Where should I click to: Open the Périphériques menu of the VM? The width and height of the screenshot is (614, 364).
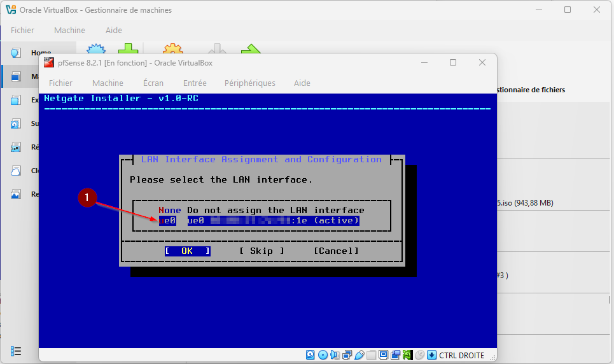[249, 83]
